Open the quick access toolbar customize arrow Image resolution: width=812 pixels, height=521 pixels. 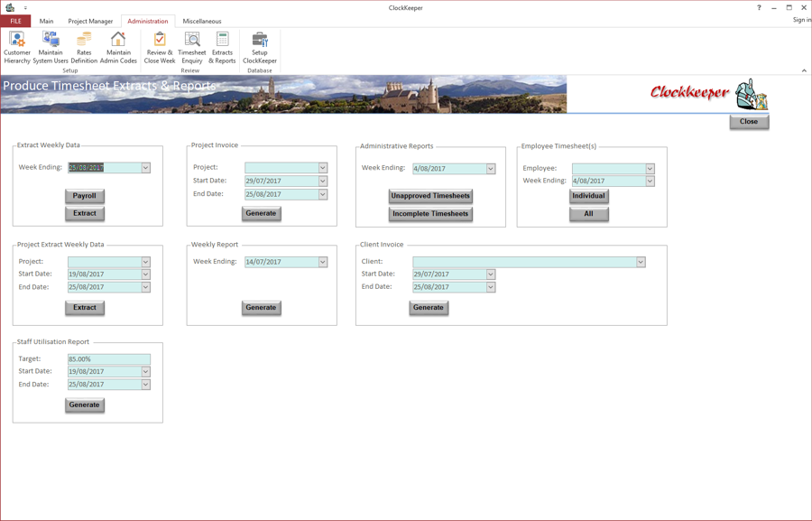[25, 8]
